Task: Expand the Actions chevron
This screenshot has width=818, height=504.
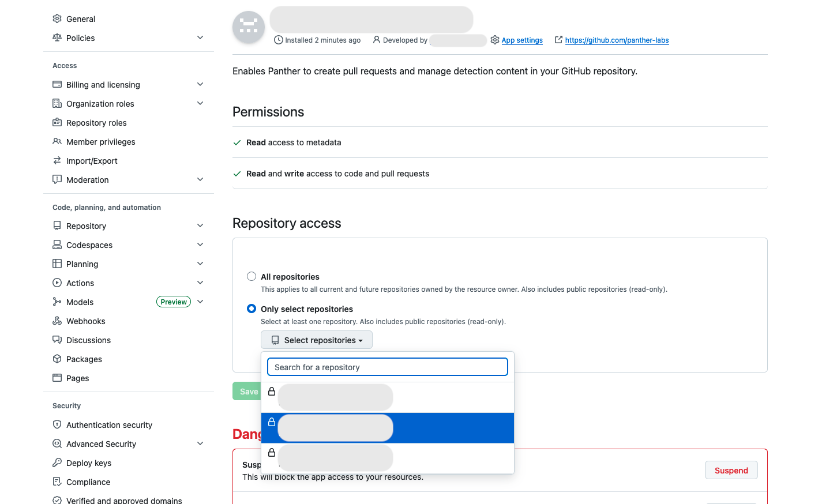Action: 200,283
